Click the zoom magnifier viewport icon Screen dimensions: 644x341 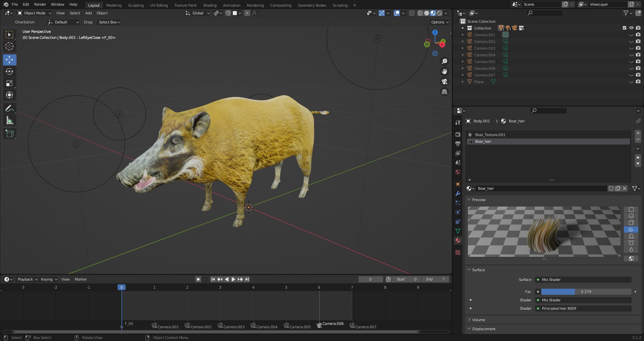tap(444, 61)
